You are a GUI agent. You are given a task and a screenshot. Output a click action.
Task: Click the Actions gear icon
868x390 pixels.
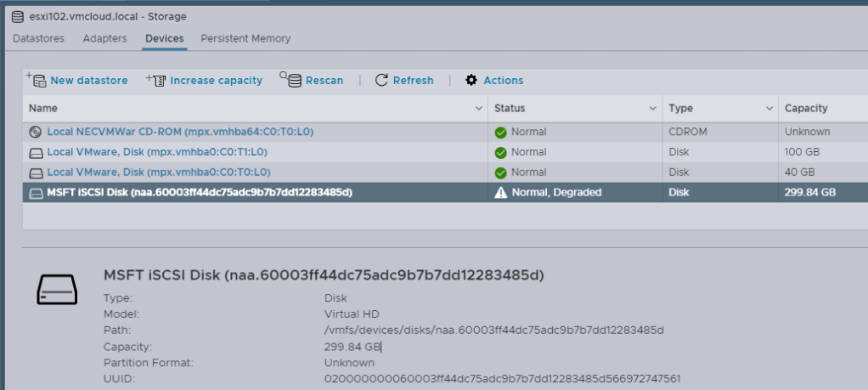pos(471,80)
